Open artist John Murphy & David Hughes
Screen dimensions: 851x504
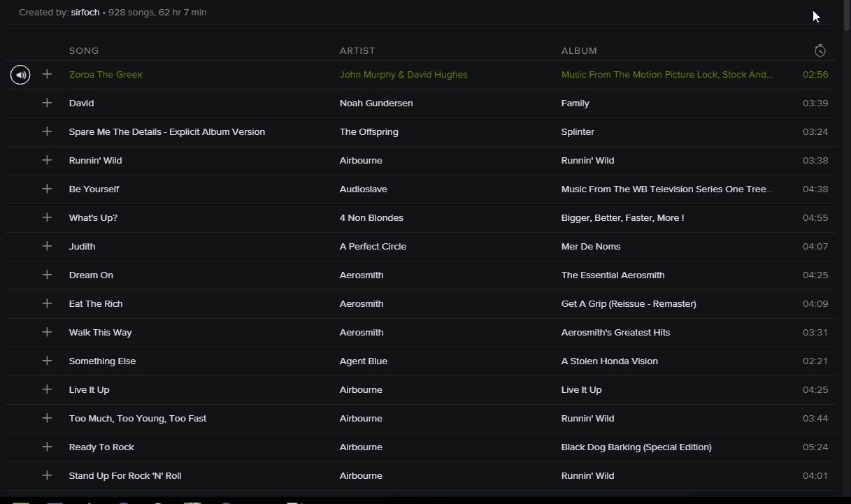(x=403, y=74)
